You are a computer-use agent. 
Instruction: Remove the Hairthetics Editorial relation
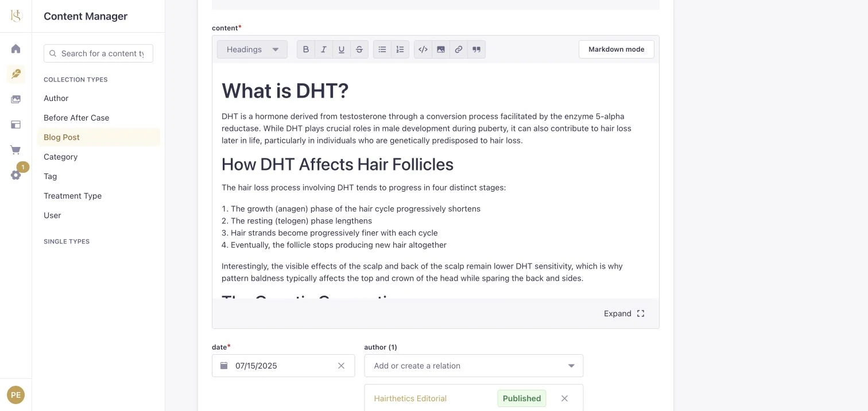click(x=564, y=398)
